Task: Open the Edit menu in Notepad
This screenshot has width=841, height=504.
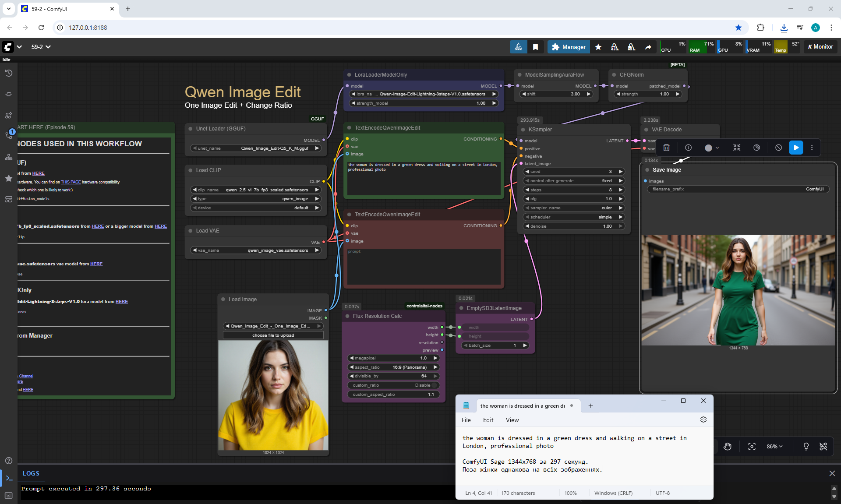Action: [488, 420]
